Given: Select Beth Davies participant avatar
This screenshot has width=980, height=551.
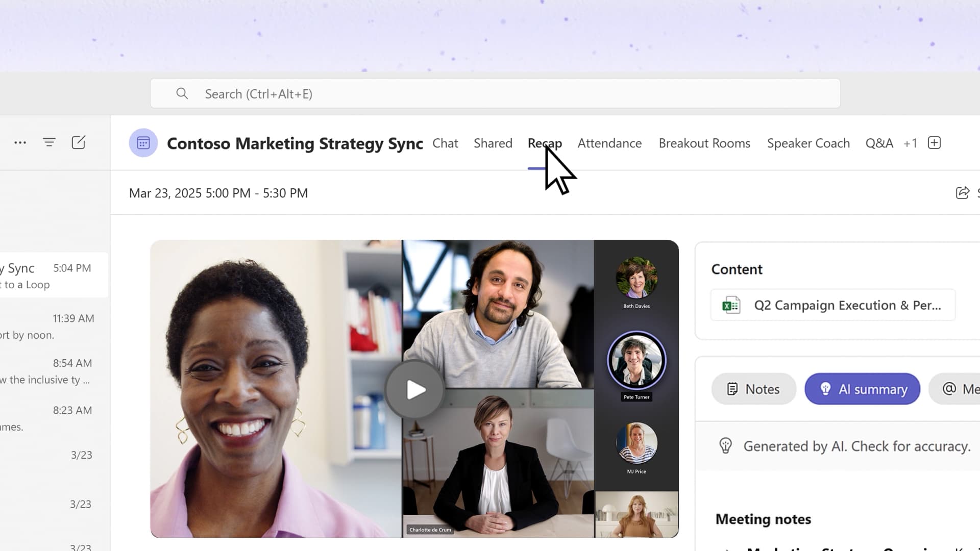Looking at the screenshot, I should (636, 278).
